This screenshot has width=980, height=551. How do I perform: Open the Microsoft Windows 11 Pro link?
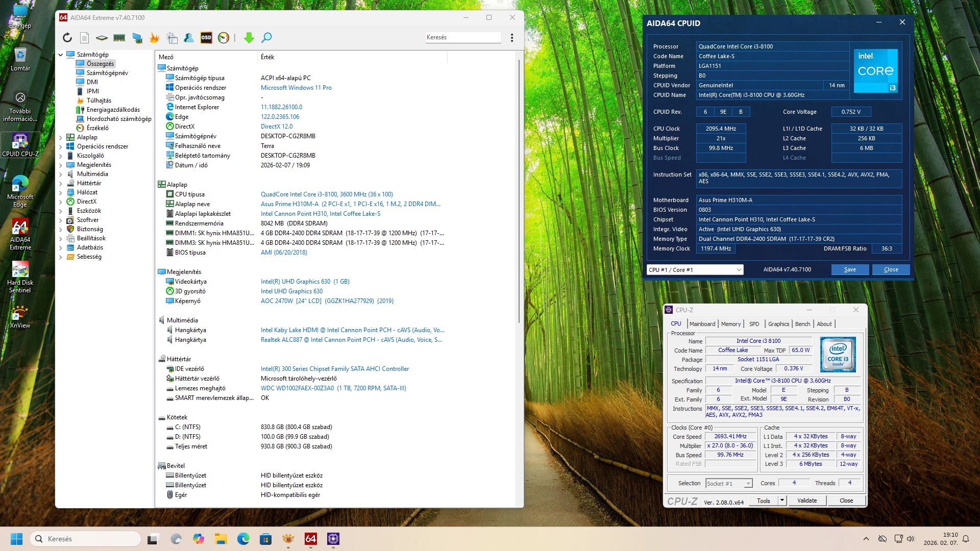296,88
